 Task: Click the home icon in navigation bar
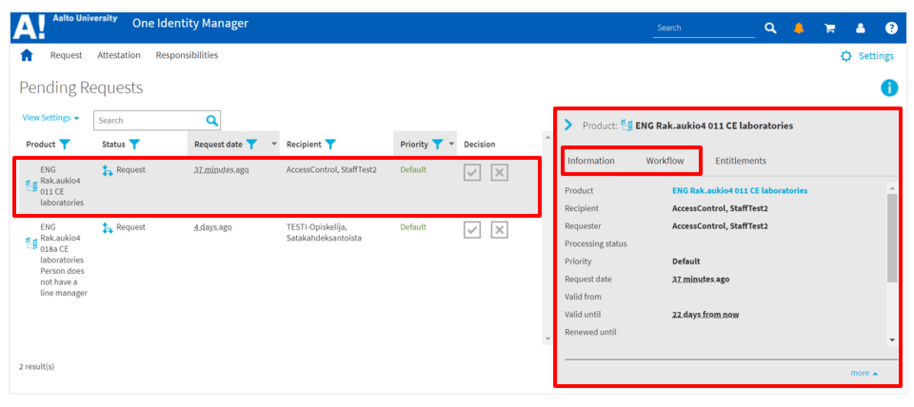coord(27,56)
